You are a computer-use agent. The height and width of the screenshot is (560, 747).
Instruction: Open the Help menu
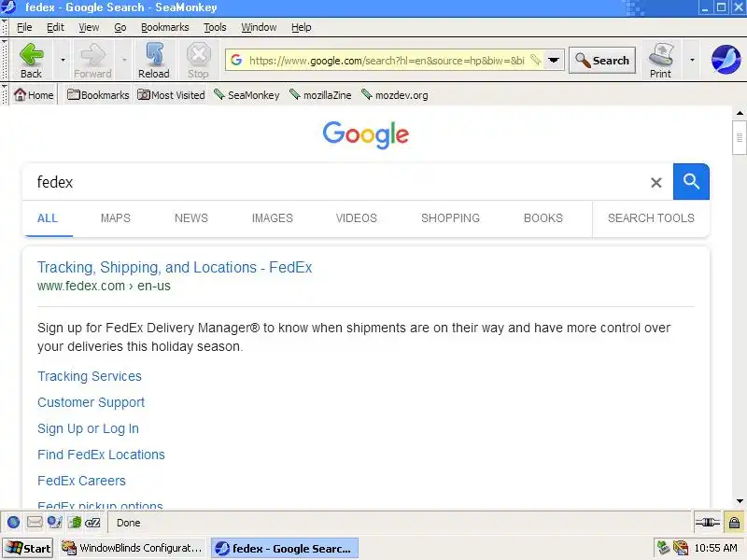tap(301, 28)
